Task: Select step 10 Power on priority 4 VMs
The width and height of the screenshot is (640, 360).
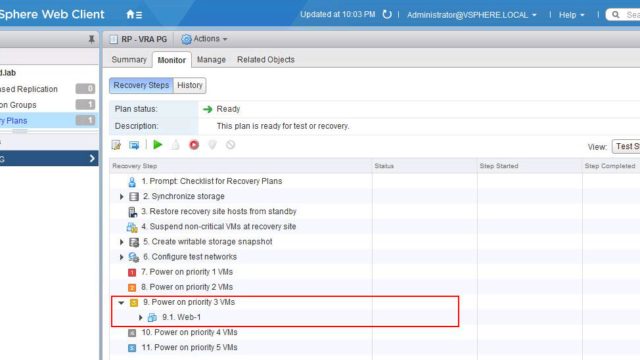Action: point(189,332)
